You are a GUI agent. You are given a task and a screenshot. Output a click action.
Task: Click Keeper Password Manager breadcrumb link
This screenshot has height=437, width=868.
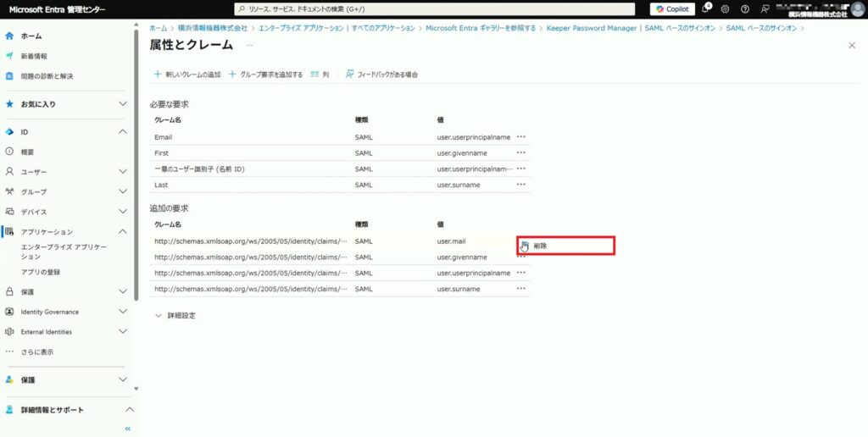pos(631,28)
